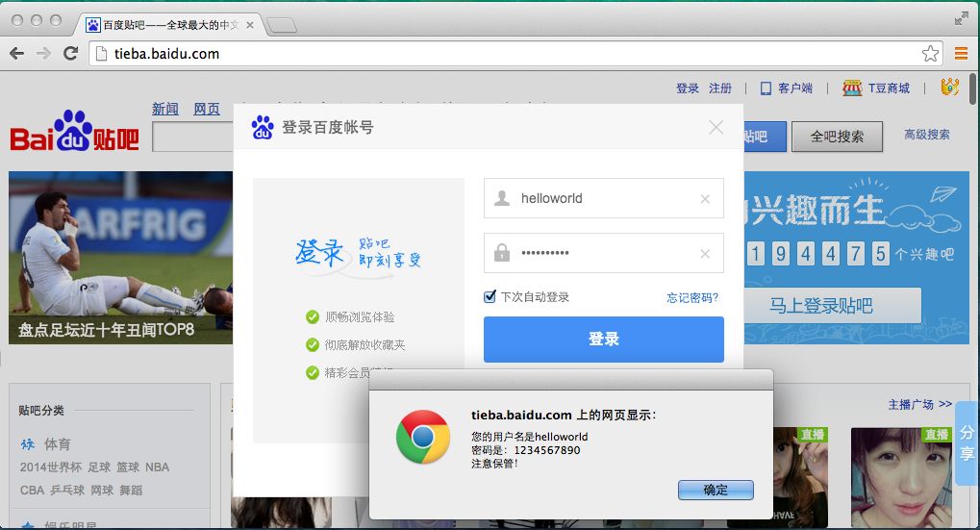Click 确定 in the alert dialog
This screenshot has width=980, height=530.
(x=716, y=490)
